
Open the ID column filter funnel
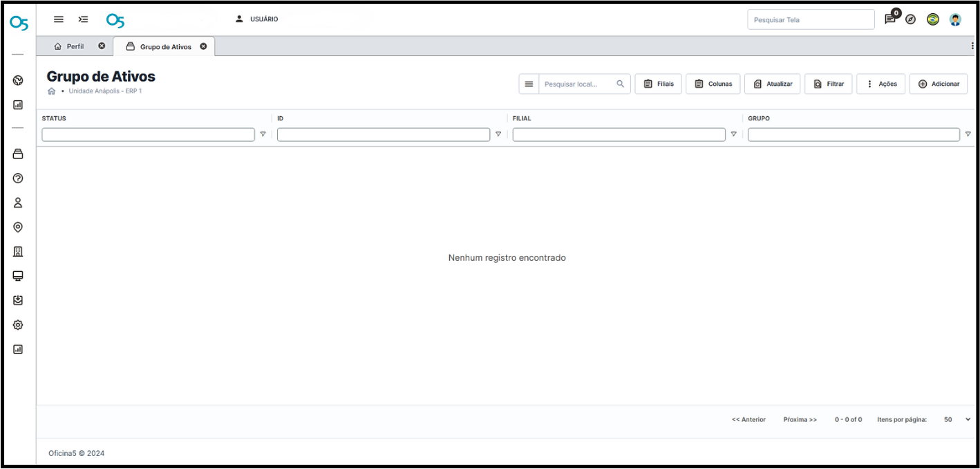coord(498,134)
